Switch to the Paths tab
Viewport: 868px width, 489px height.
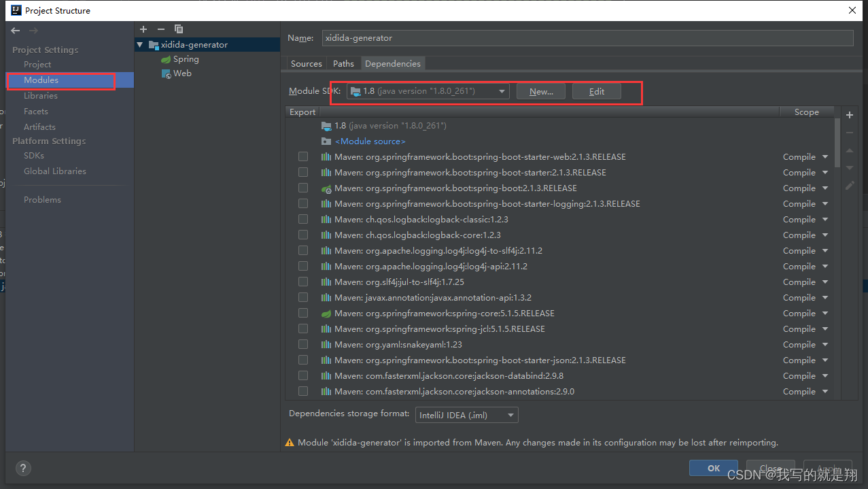(343, 64)
